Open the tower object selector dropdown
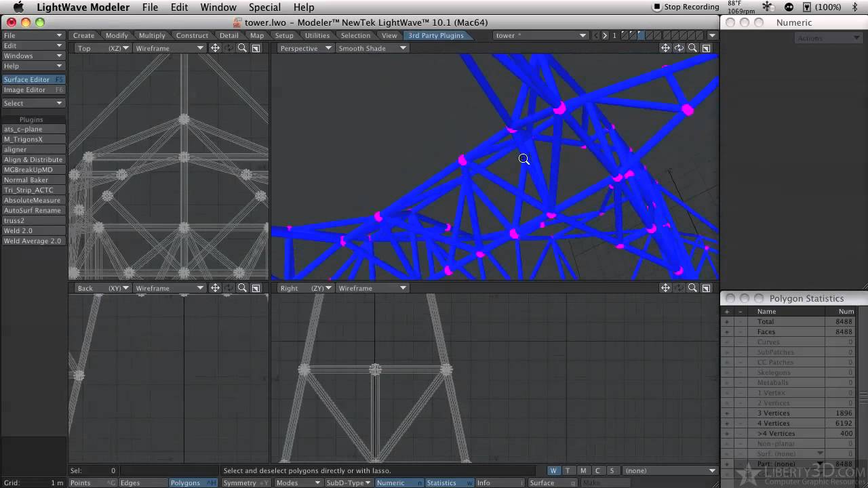Image resolution: width=868 pixels, height=488 pixels. tap(540, 35)
